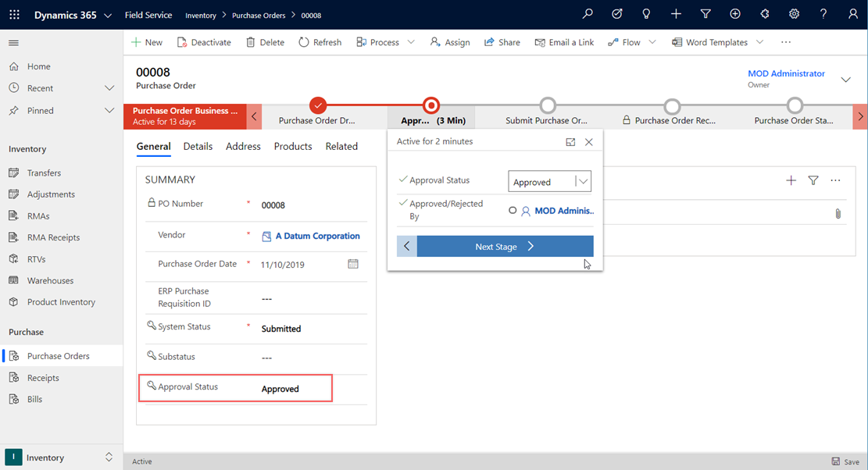Pop out the stage flyout panel
Viewport: 868px width, 470px height.
point(570,142)
